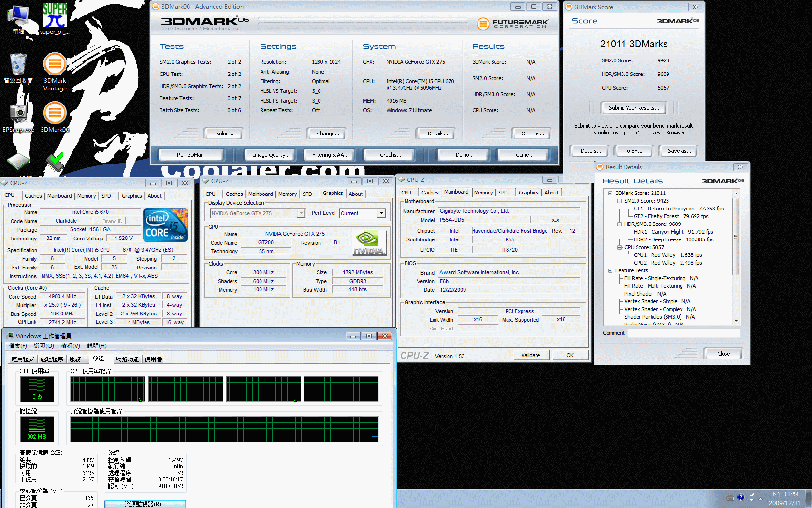
Task: Switch to the Mainboard tab in left CPU-Z
Action: (x=59, y=196)
